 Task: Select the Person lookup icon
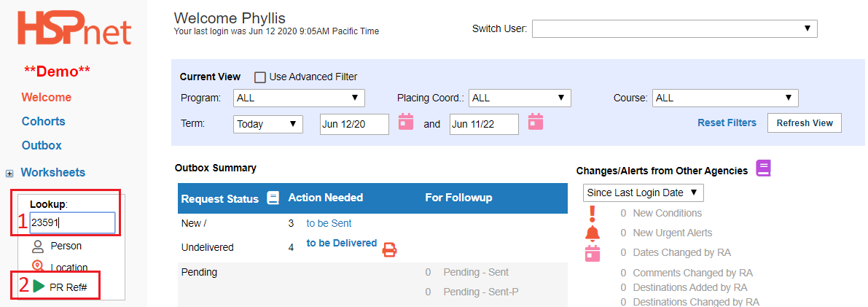[38, 246]
